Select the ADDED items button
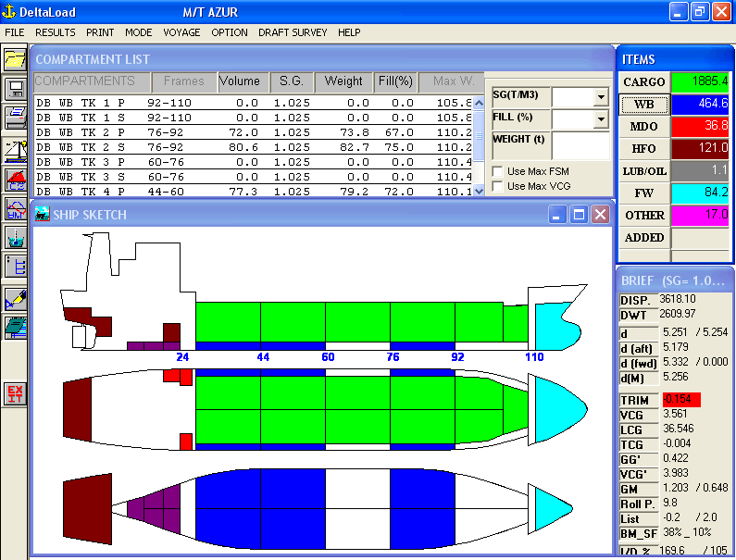736x560 pixels. (x=644, y=238)
